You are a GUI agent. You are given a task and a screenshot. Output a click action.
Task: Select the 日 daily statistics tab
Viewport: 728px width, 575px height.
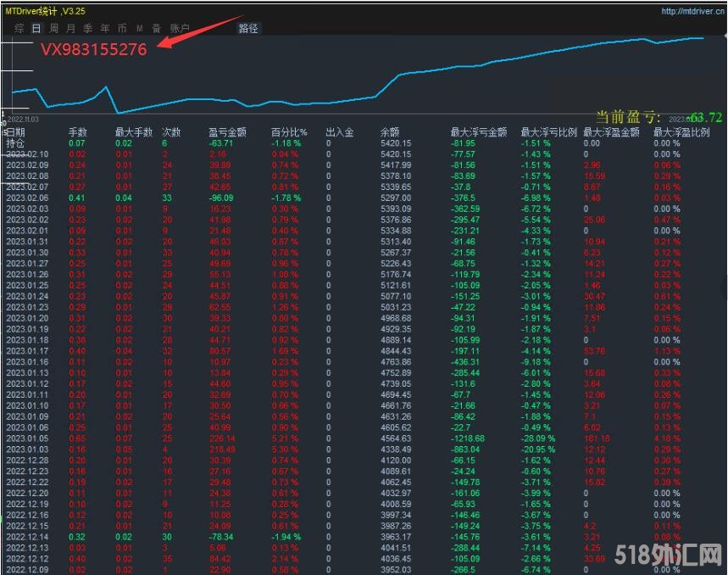(x=36, y=28)
